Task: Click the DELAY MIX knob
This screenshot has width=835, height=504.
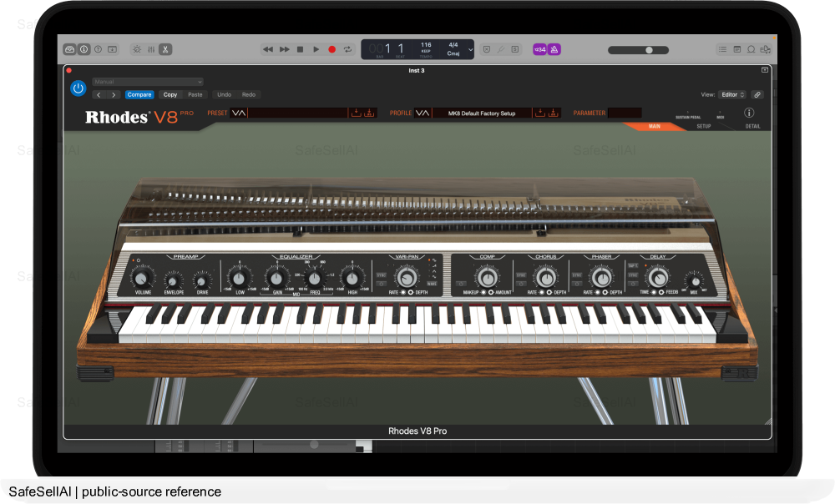Action: click(x=694, y=280)
